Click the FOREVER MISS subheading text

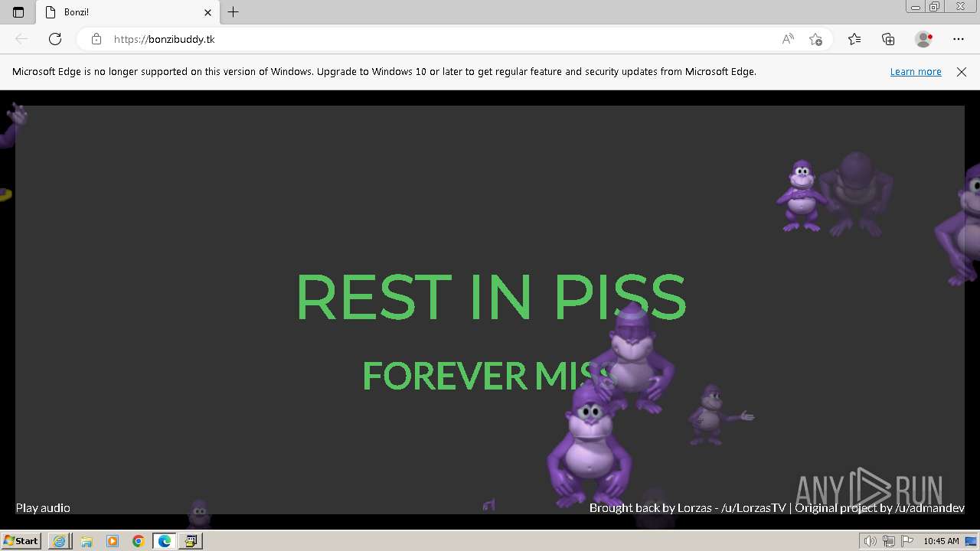490,376
